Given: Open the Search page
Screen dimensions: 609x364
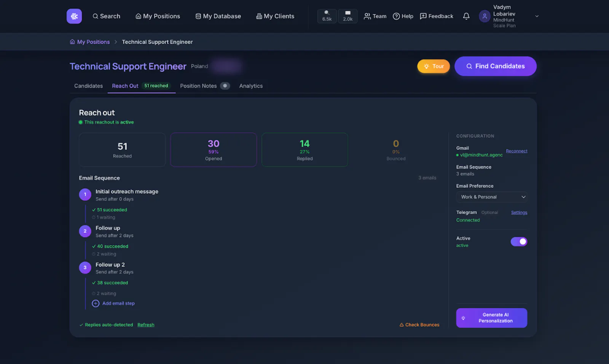Looking at the screenshot, I should [107, 16].
